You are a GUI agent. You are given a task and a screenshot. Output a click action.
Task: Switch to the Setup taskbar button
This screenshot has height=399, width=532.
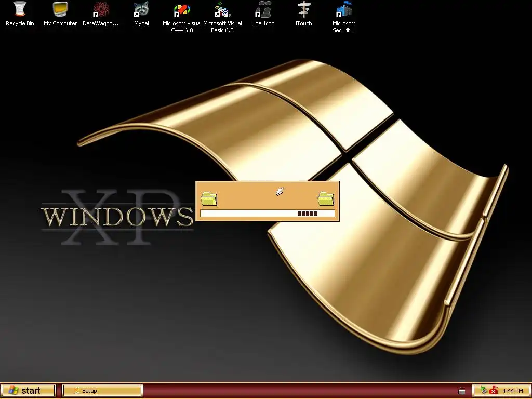(102, 391)
